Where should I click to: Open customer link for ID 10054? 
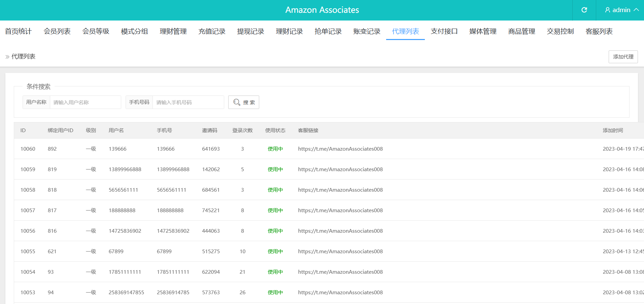340,272
